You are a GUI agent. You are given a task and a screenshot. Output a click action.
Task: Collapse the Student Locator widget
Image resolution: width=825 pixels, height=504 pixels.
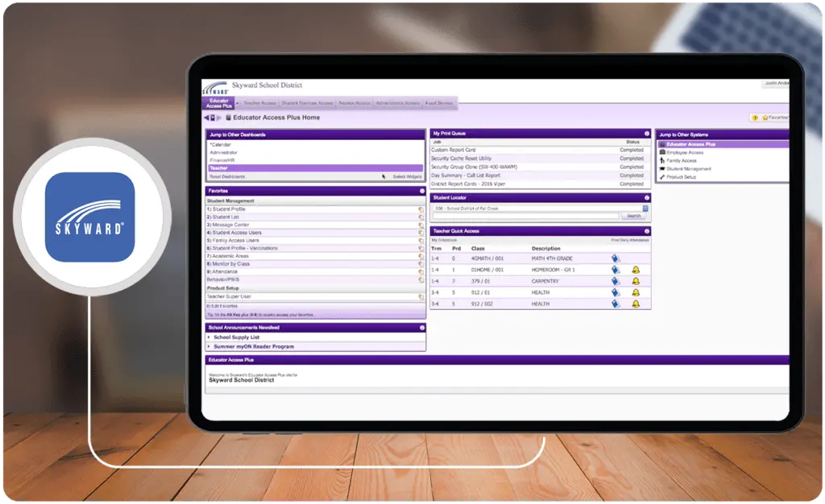coord(647,197)
